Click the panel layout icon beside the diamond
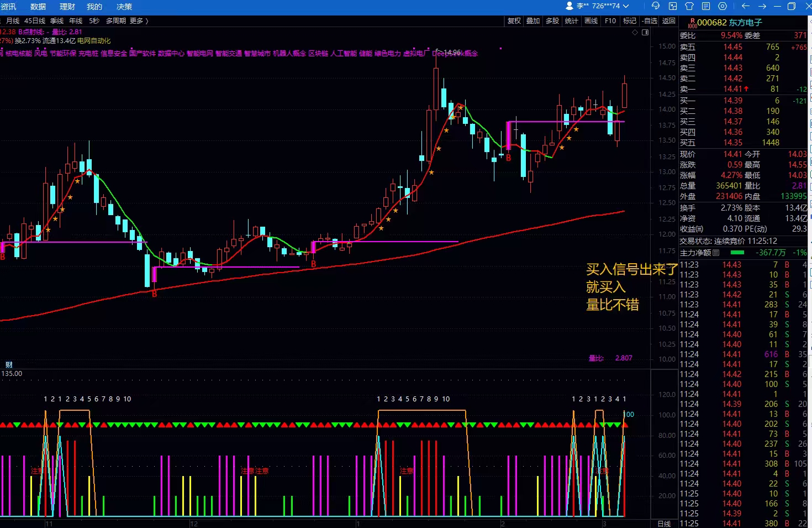Viewport: 812px width, 528px height. pos(645,33)
